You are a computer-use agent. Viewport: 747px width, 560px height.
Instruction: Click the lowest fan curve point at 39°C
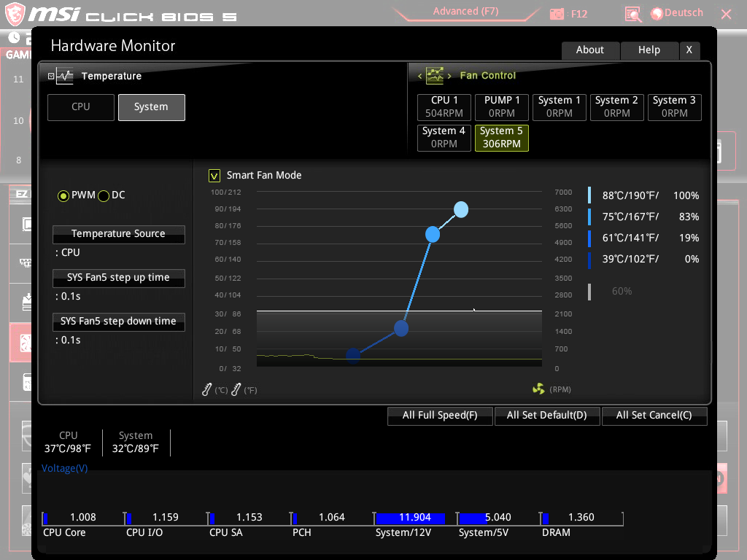(353, 355)
